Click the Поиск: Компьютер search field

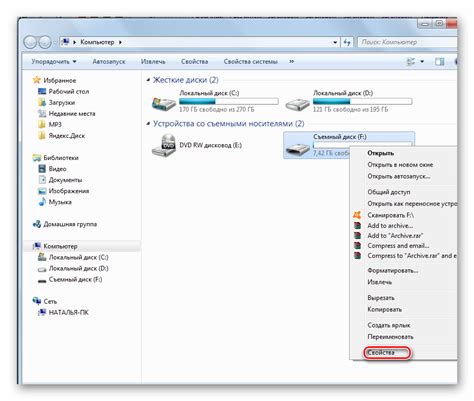pos(407,42)
